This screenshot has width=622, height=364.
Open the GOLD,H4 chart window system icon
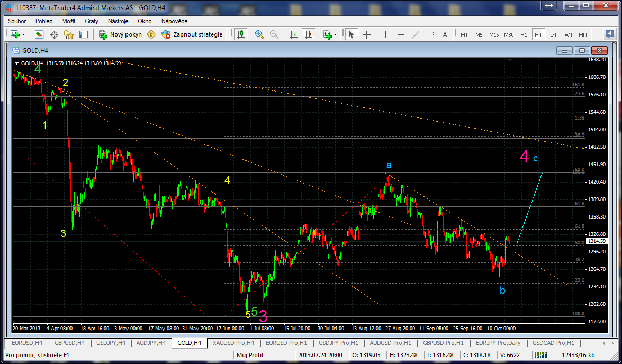pyautogui.click(x=16, y=50)
